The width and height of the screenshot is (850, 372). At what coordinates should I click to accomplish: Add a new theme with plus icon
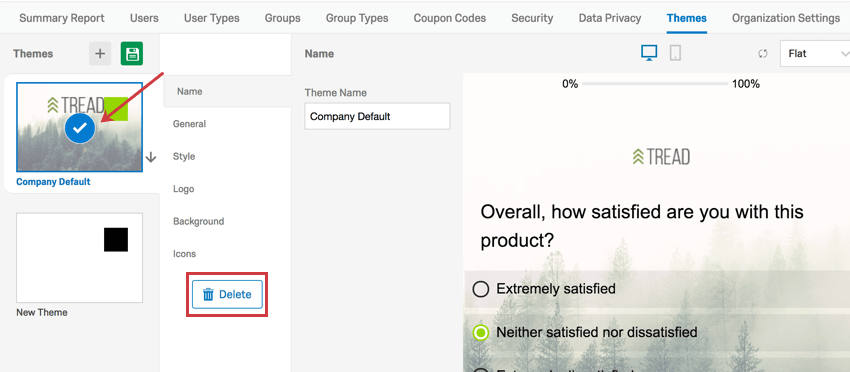click(100, 54)
